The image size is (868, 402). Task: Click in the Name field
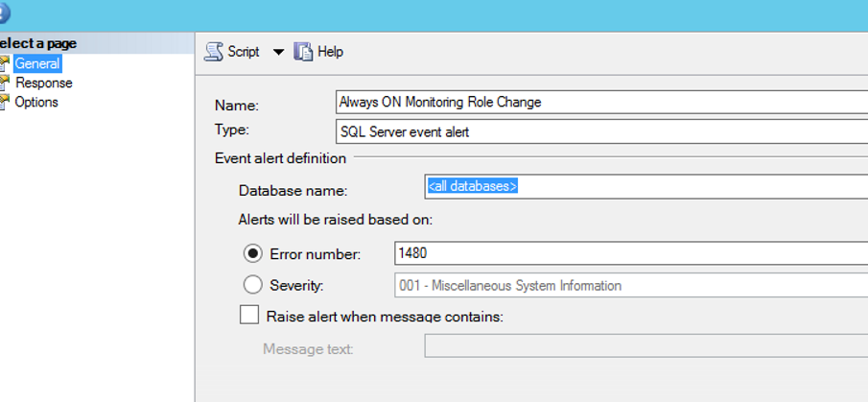tap(601, 102)
